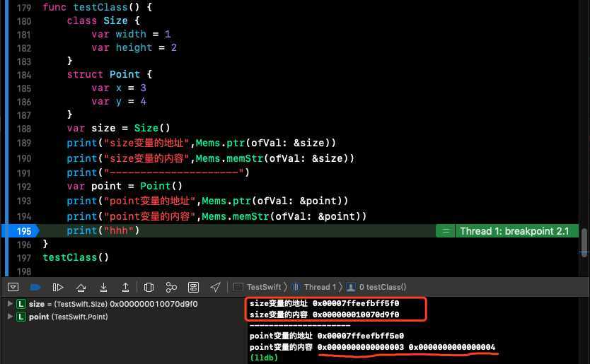
Task: Select frame 0 testClass() in debug bar
Action: (376, 287)
